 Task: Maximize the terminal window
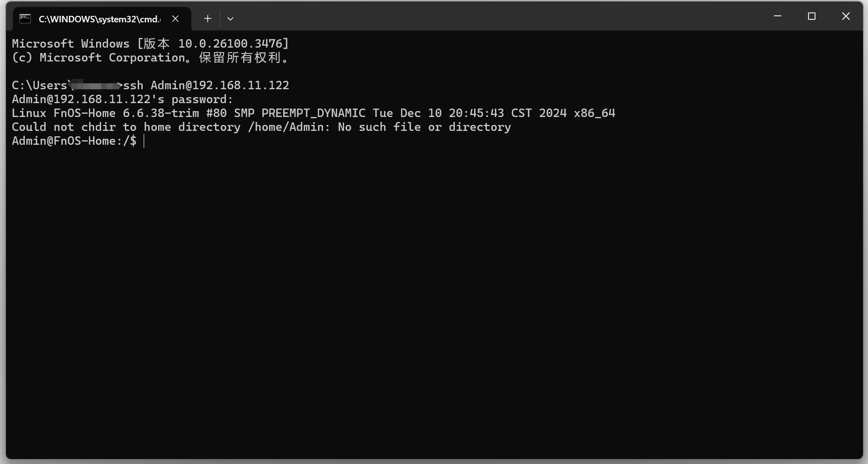click(x=812, y=16)
